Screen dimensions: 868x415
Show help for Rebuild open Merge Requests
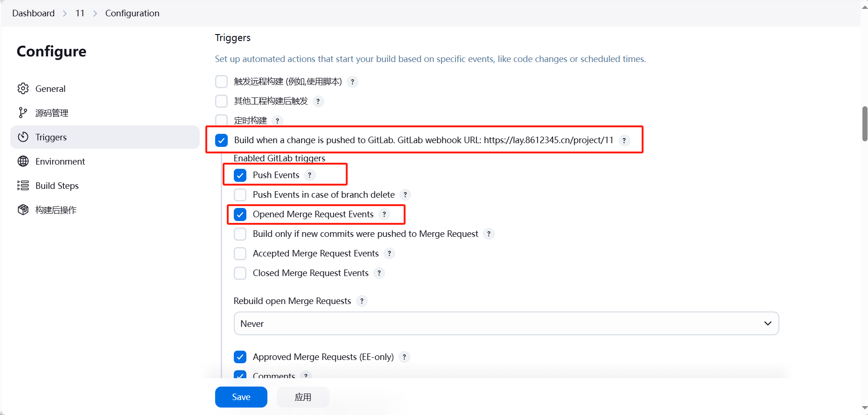(x=362, y=301)
